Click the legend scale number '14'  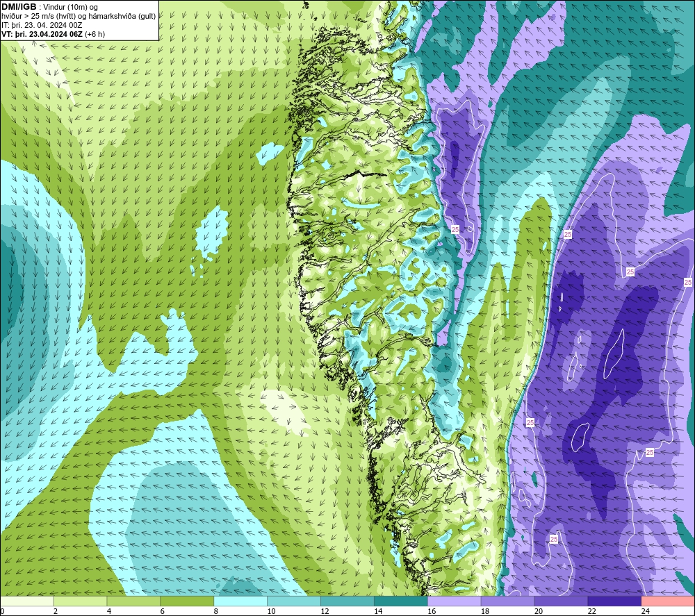[x=378, y=611]
